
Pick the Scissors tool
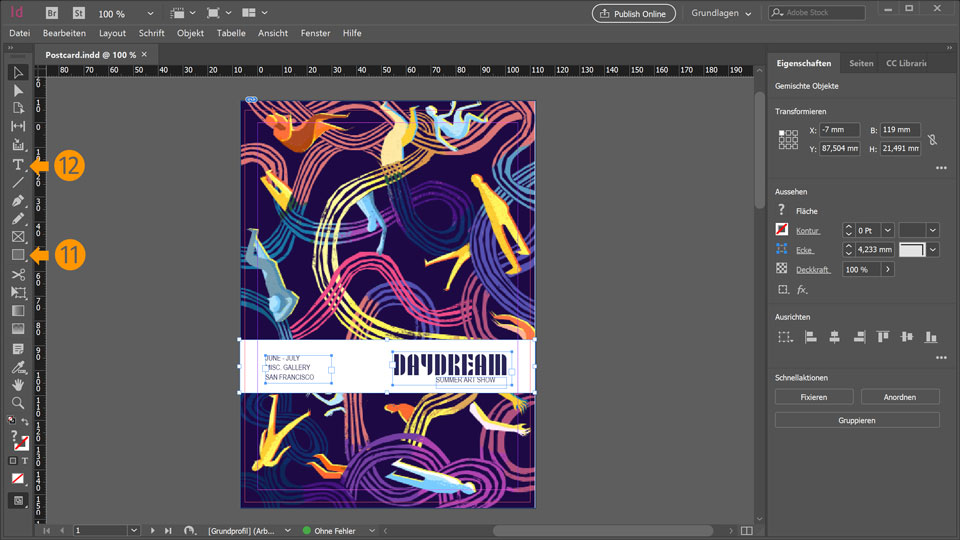18,273
